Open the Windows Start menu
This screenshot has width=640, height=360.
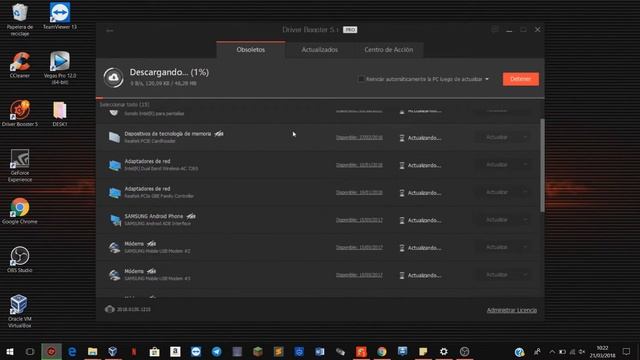(x=10, y=351)
